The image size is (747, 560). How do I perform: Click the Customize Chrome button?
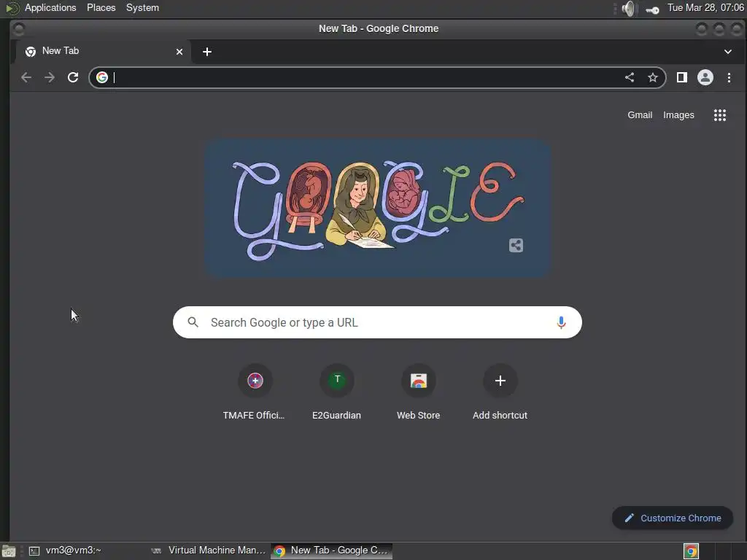[672, 518]
